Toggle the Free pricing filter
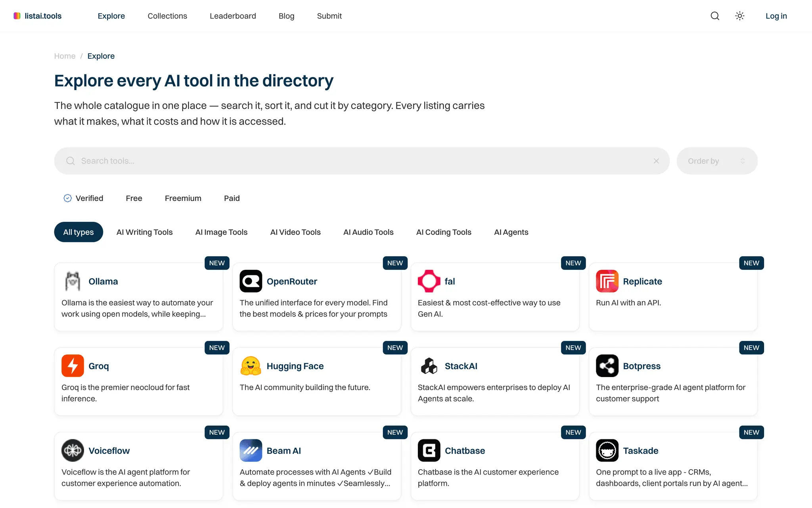 point(134,198)
